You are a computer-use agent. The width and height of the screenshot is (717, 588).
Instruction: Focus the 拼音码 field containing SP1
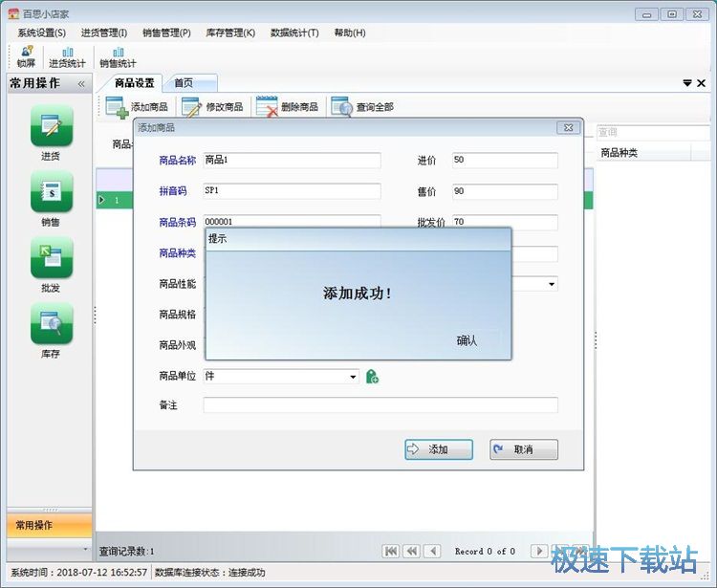point(292,191)
